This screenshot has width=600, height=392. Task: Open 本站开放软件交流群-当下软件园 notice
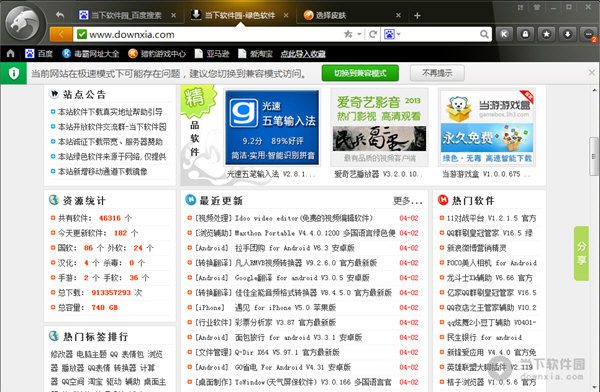[112, 127]
